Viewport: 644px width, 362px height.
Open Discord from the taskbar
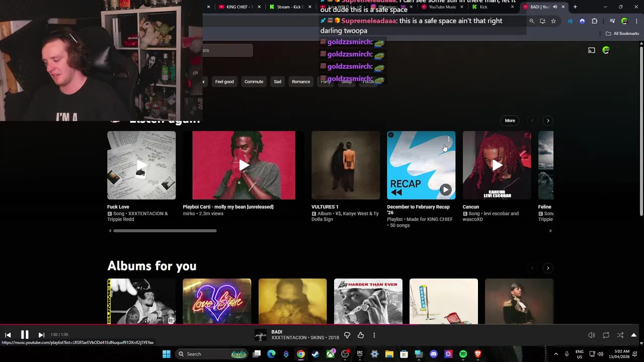434,354
